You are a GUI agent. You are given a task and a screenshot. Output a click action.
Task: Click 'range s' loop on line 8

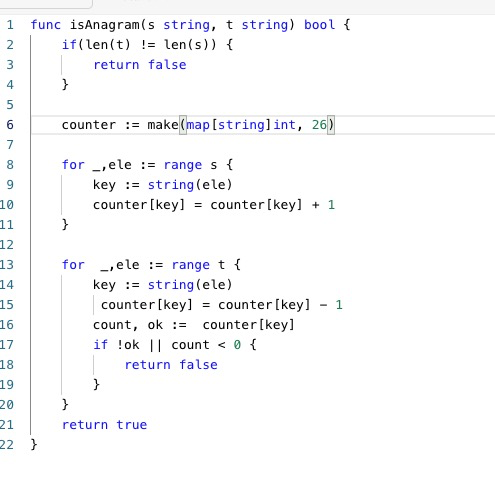pyautogui.click(x=190, y=165)
